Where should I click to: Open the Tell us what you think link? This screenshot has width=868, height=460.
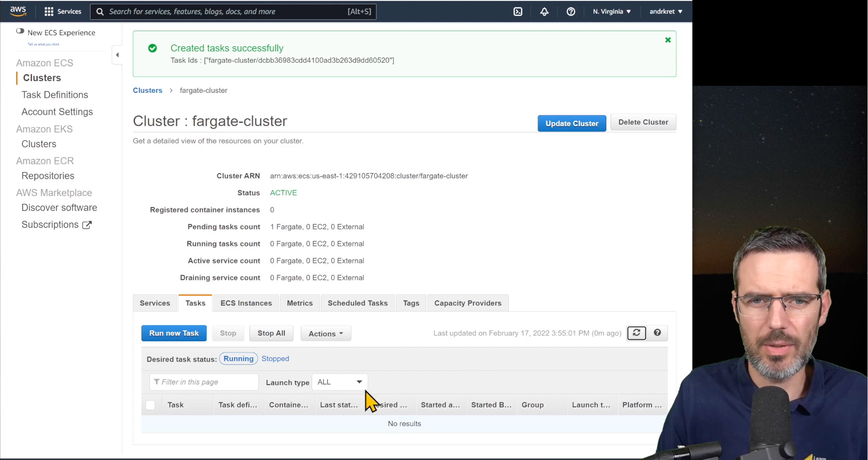click(43, 44)
